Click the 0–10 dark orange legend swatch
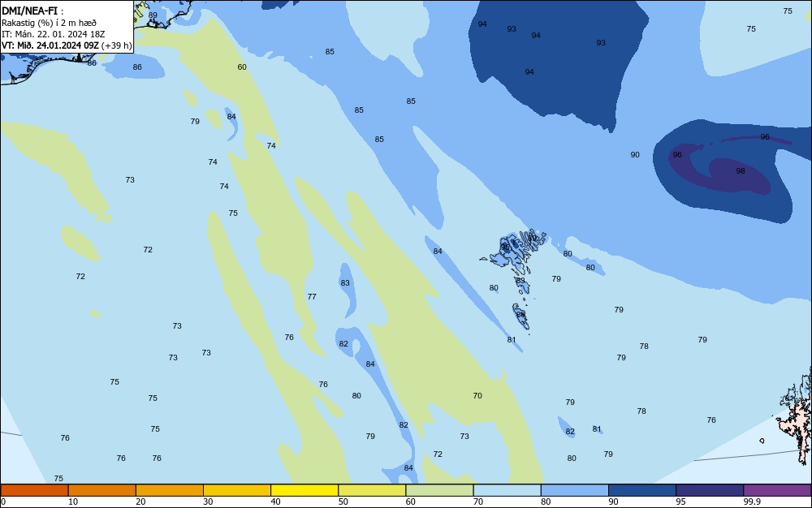This screenshot has height=508, width=812. click(34, 490)
